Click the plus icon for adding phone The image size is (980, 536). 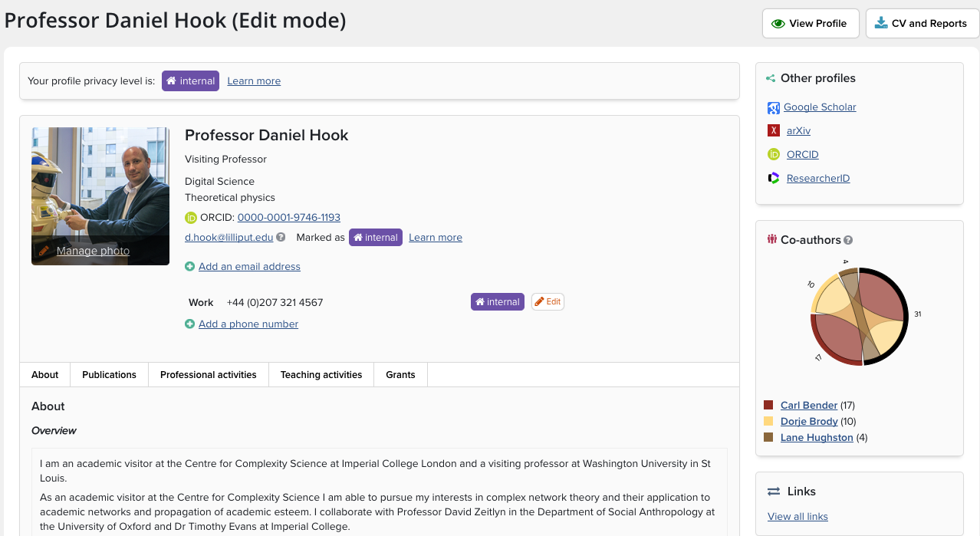[189, 324]
